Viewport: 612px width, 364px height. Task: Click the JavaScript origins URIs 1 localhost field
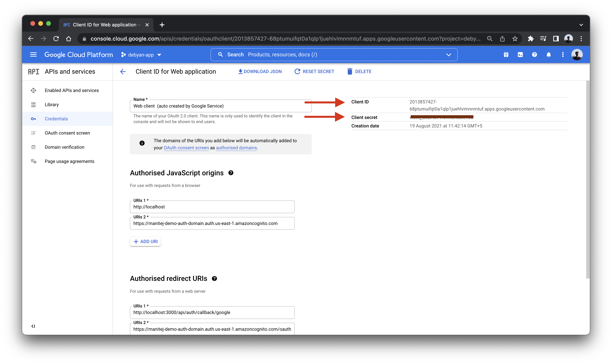tap(212, 207)
